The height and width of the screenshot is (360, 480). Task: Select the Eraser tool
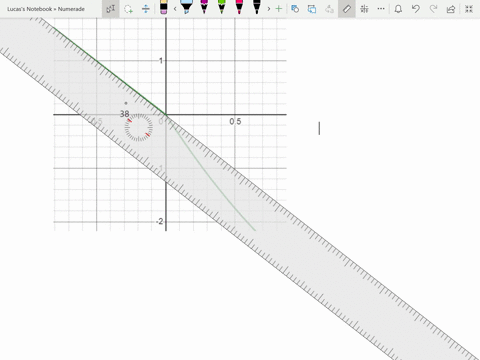point(163,7)
